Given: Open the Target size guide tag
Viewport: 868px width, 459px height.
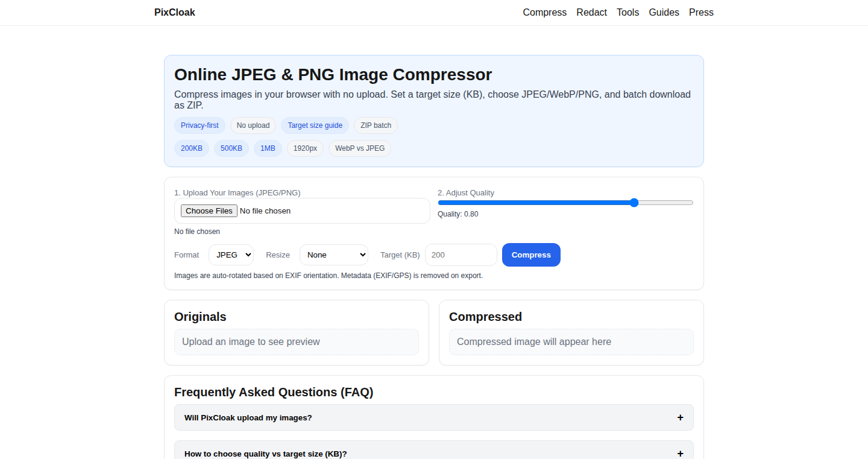Looking at the screenshot, I should point(315,125).
